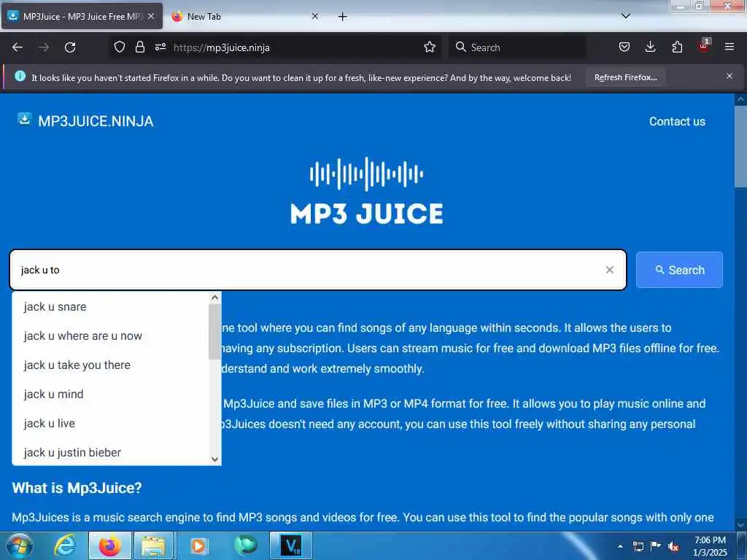The height and width of the screenshot is (560, 747).
Task: Click the info icon in notification bar
Action: (x=20, y=76)
